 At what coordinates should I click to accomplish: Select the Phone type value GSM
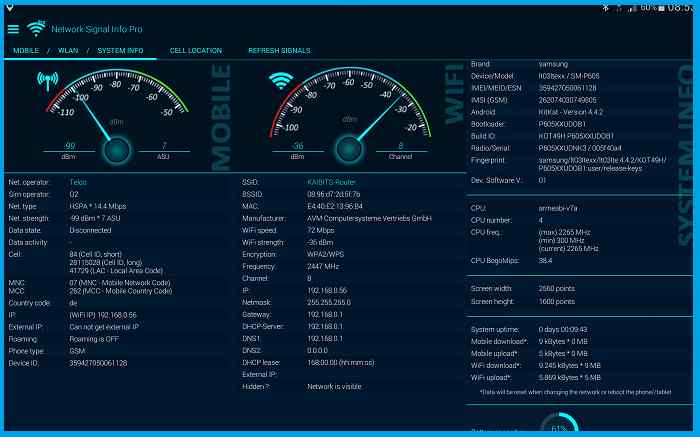point(77,351)
